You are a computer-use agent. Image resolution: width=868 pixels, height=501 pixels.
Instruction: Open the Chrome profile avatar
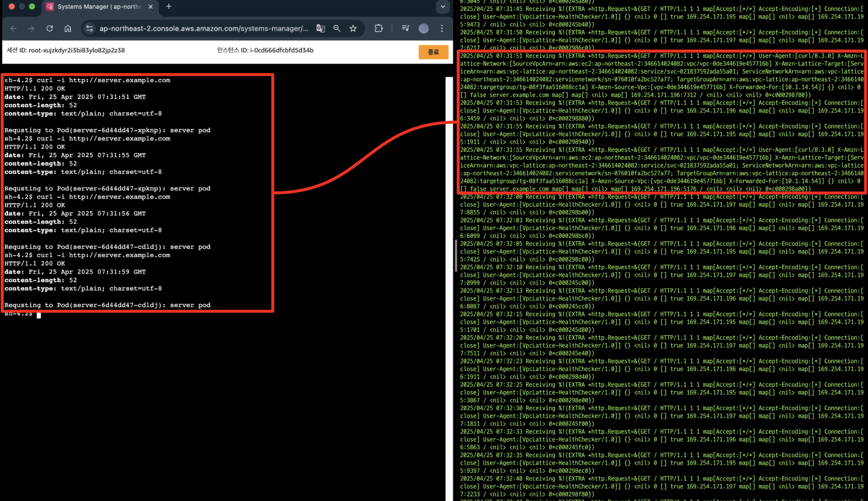424,28
